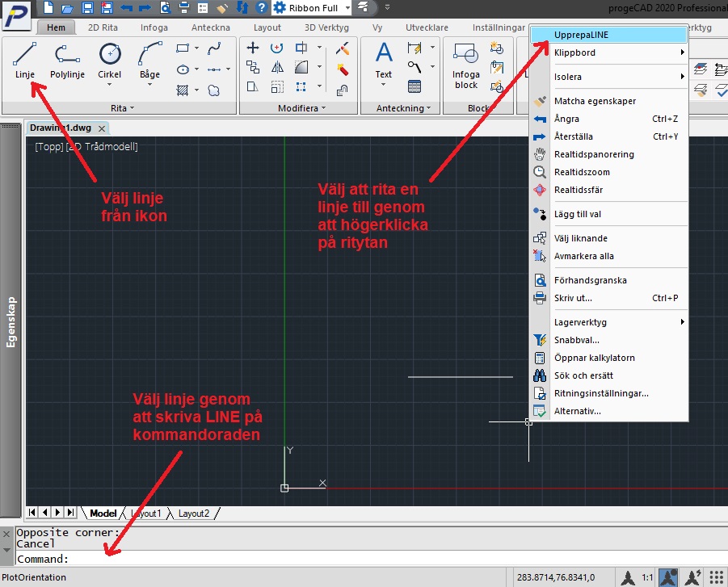Choose UpprepaLINE in context menu
Screen dimensions: 728x587
(608, 35)
